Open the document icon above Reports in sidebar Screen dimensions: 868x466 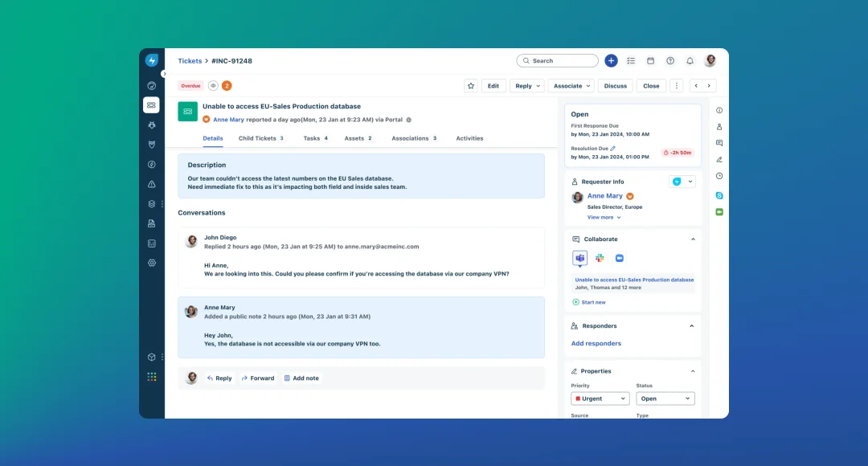[152, 223]
